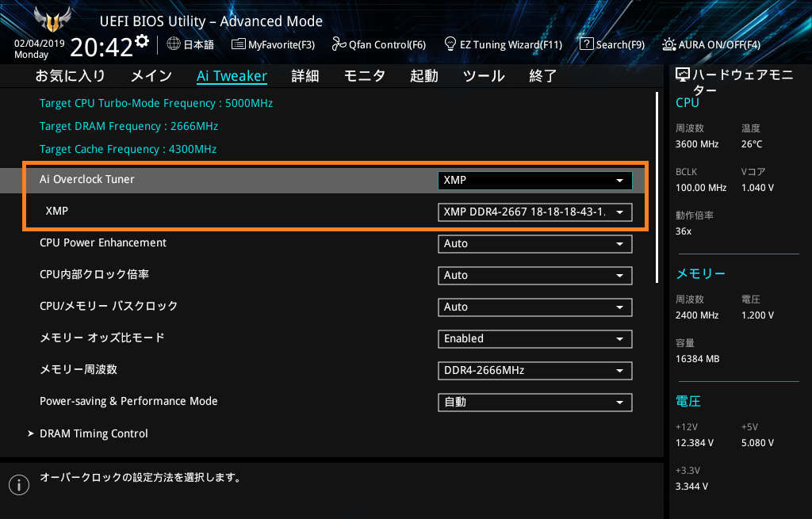Click the 2400 MHz memory frequency value
This screenshot has height=519, width=812.
tap(697, 315)
